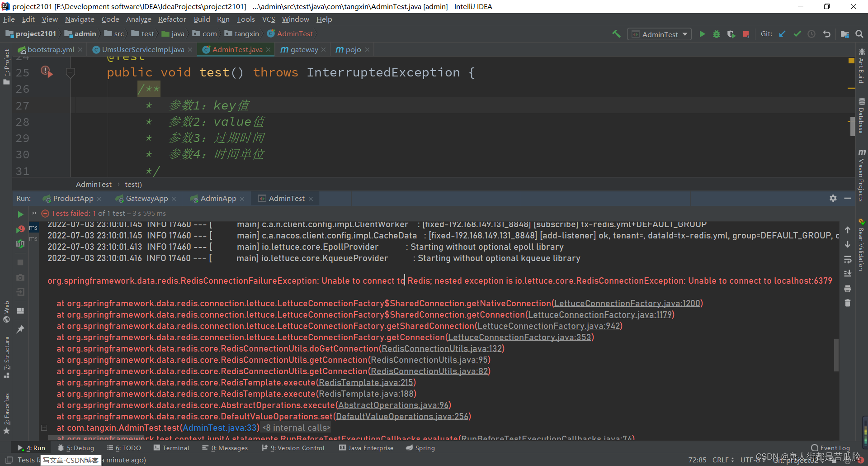Select GatewayApp run tab
Viewport: 868px width, 466px height.
coord(146,199)
